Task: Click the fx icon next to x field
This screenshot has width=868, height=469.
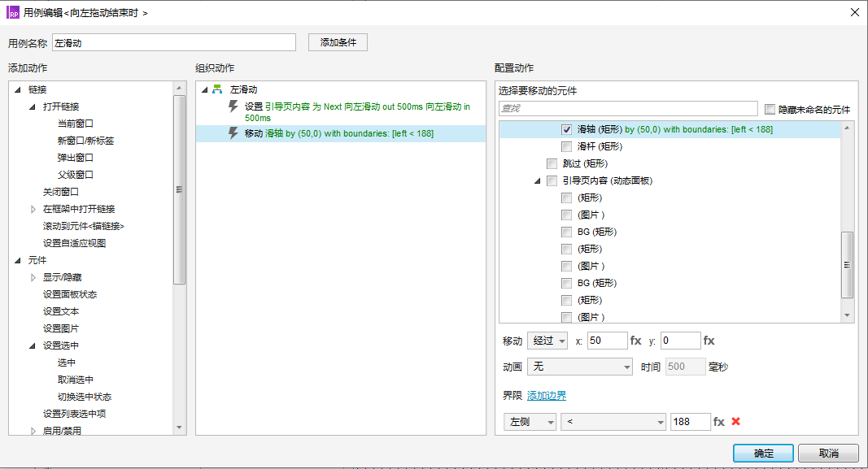Action: [x=635, y=341]
